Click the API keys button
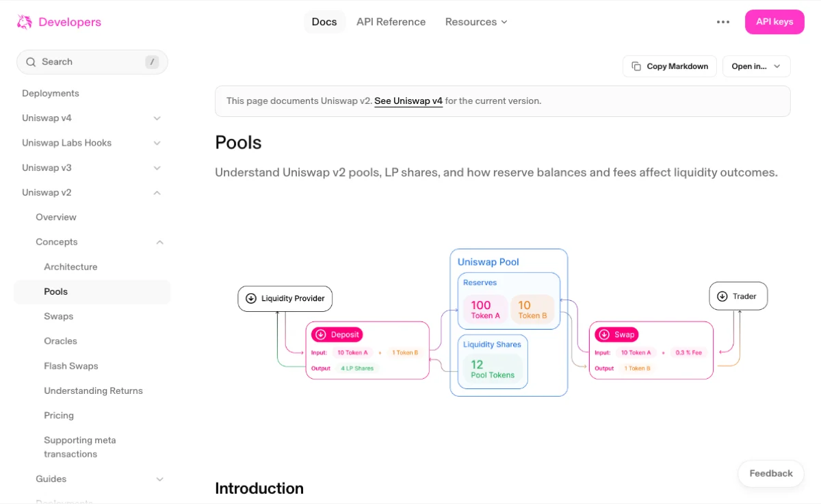821x504 pixels. [774, 22]
